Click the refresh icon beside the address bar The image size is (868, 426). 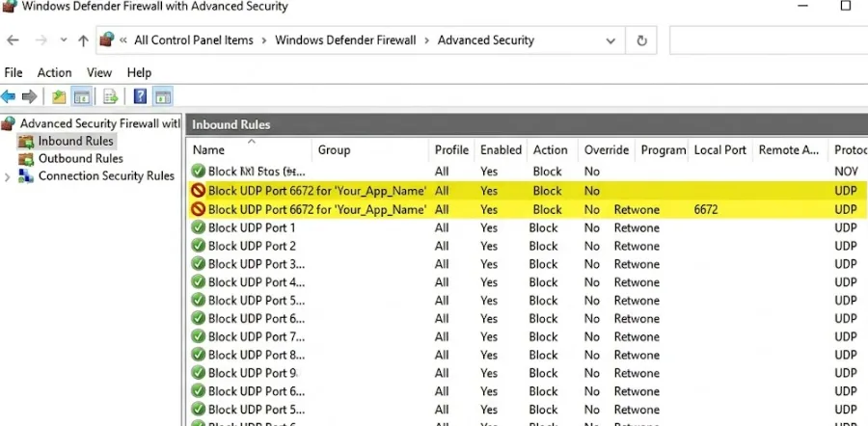point(641,40)
